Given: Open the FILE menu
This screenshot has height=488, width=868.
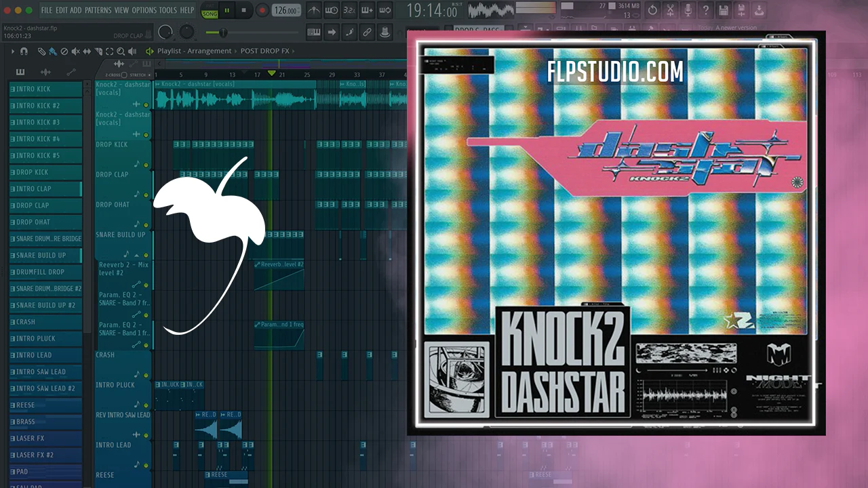Looking at the screenshot, I should [x=47, y=10].
